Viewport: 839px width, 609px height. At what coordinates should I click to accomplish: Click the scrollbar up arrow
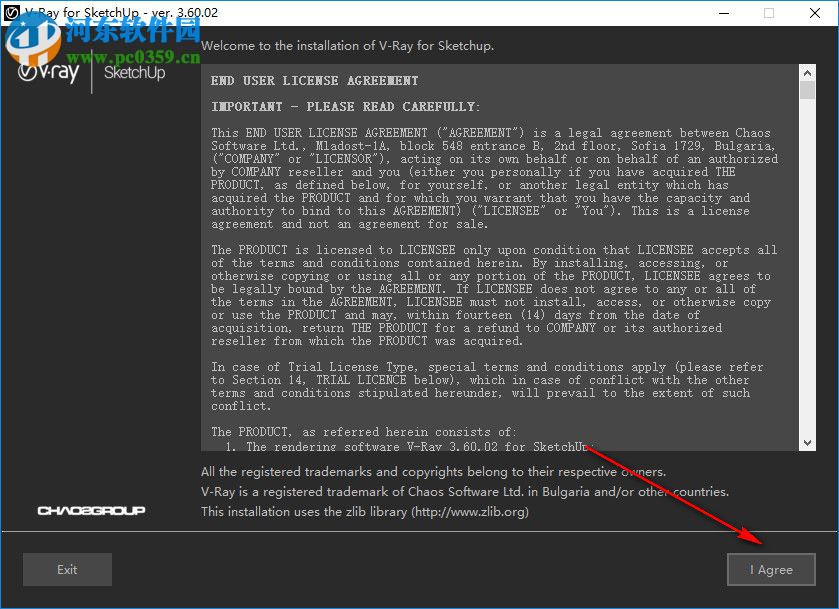tap(806, 71)
